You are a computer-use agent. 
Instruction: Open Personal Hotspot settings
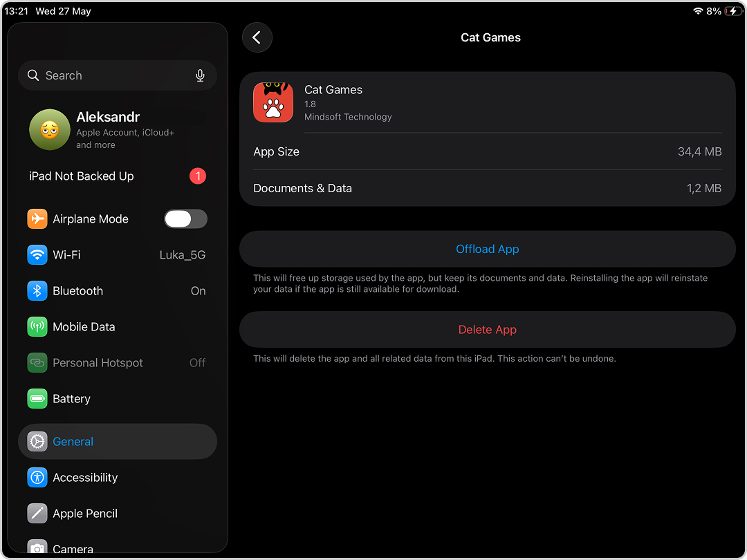117,363
